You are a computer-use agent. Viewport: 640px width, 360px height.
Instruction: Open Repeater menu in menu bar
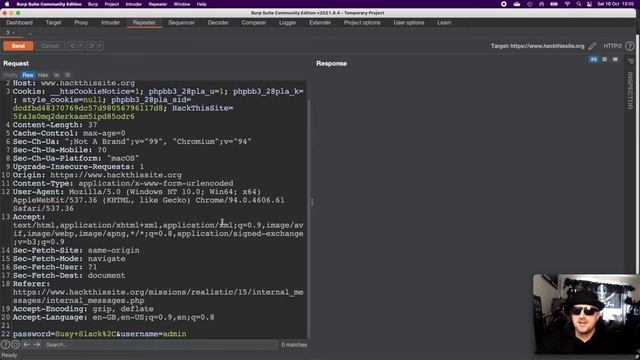click(158, 4)
